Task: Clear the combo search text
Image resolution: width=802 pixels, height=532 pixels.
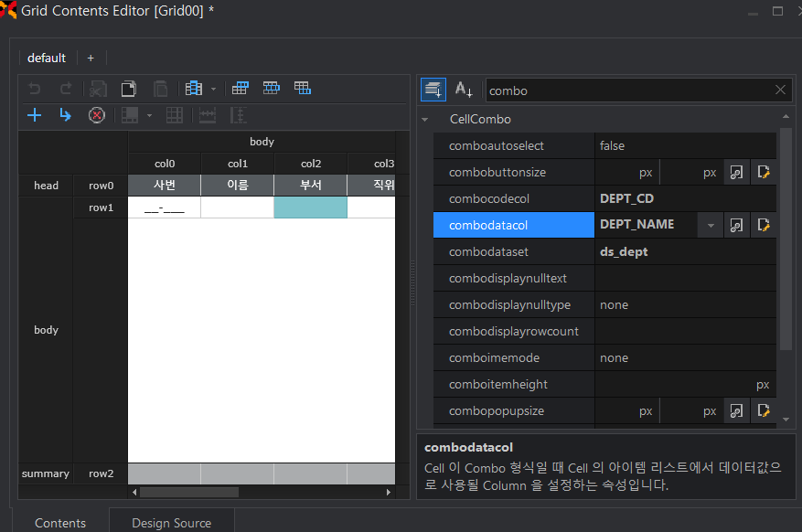Action: tap(780, 90)
